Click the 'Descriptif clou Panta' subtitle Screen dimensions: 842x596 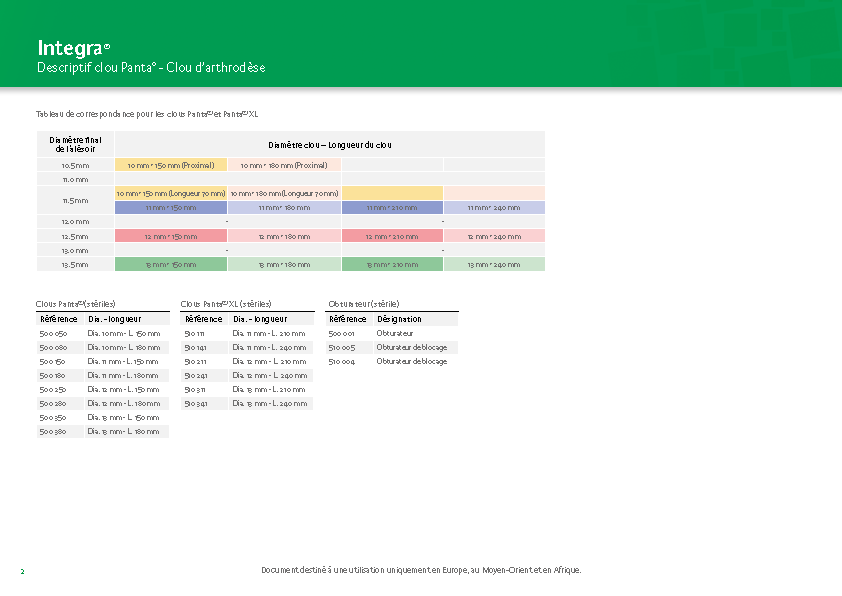(x=150, y=68)
